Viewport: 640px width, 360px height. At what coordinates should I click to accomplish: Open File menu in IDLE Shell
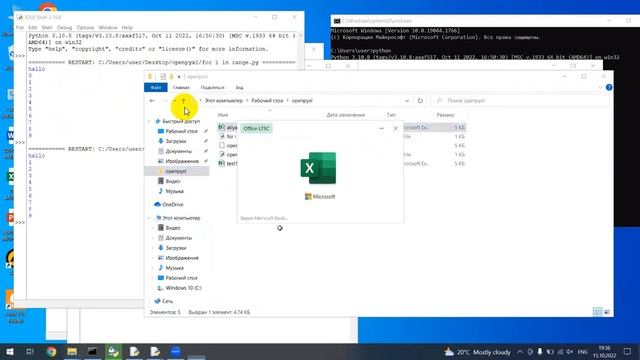(x=20, y=27)
